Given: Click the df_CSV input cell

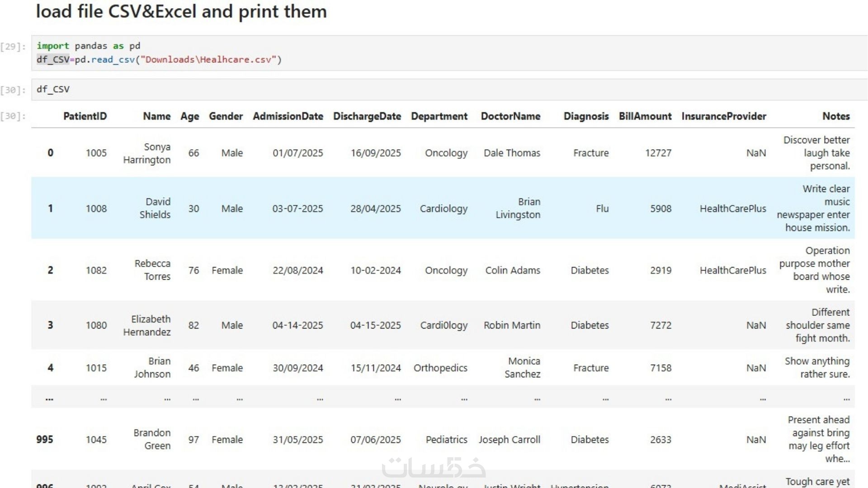Looking at the screenshot, I should tap(448, 89).
